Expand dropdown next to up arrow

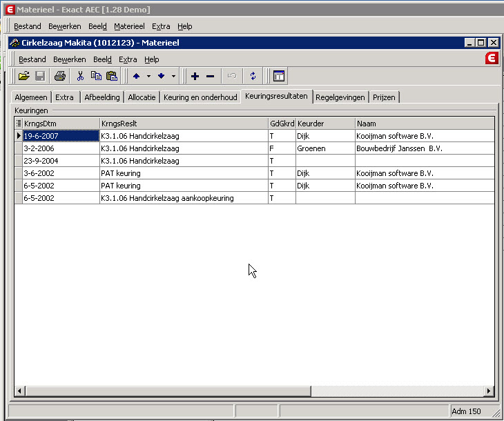148,76
